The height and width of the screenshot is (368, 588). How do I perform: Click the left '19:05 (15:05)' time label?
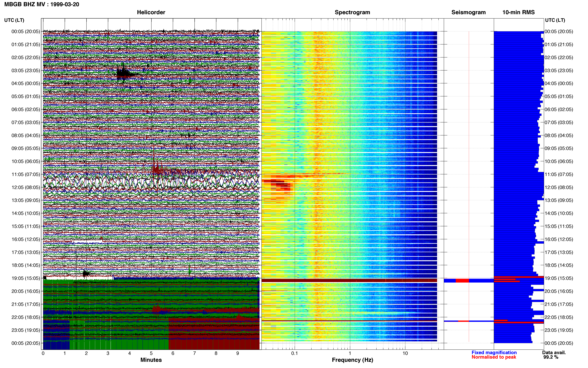click(26, 278)
